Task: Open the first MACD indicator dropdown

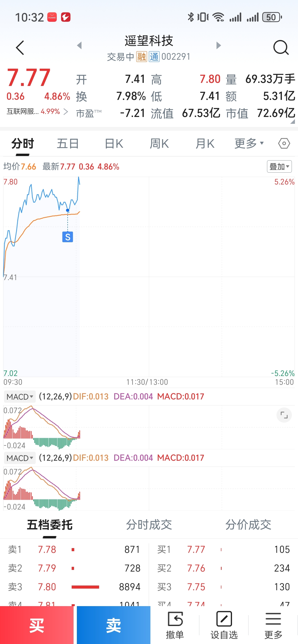Action: 20,397
